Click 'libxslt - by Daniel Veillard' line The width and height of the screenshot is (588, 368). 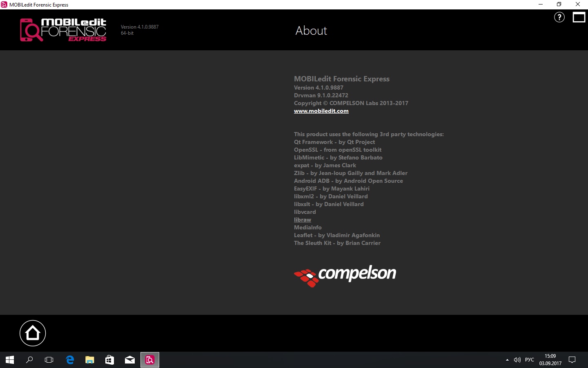pos(329,204)
